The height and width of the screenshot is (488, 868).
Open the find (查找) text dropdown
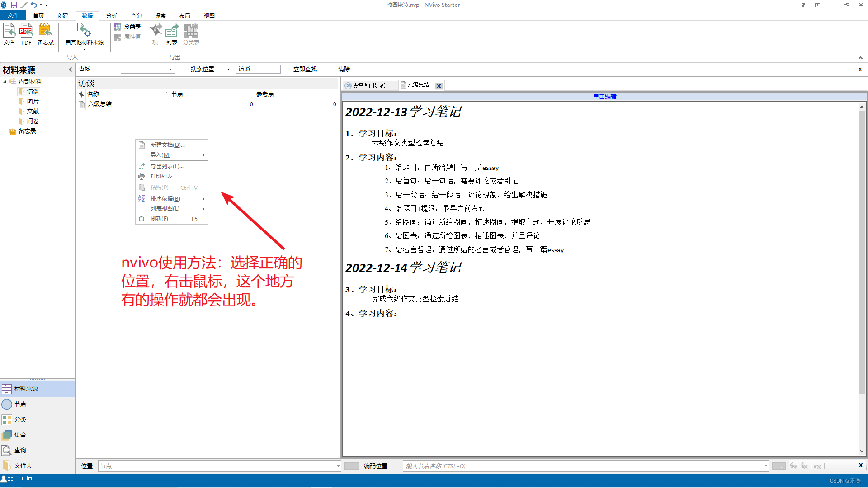[170, 69]
